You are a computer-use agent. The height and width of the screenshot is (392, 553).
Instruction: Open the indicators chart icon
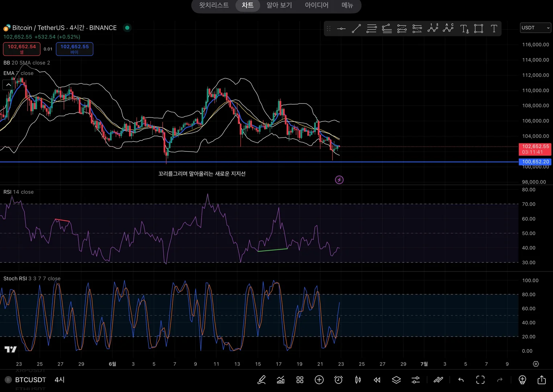coord(280,380)
